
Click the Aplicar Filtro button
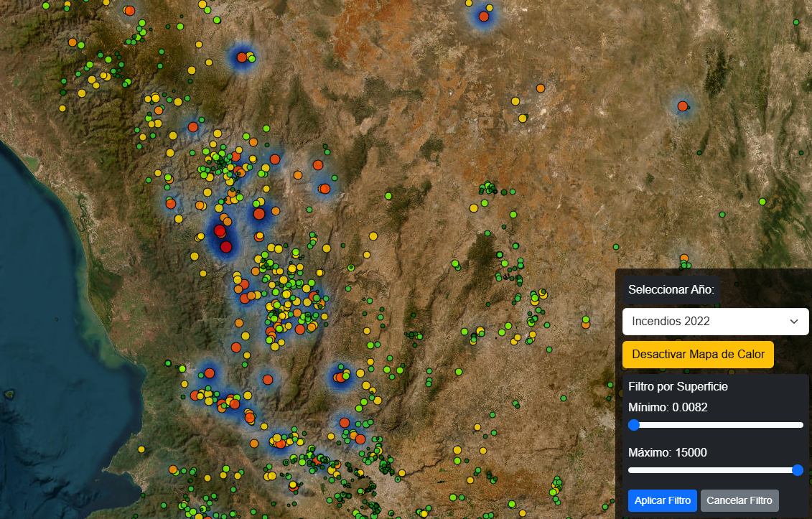click(x=663, y=500)
